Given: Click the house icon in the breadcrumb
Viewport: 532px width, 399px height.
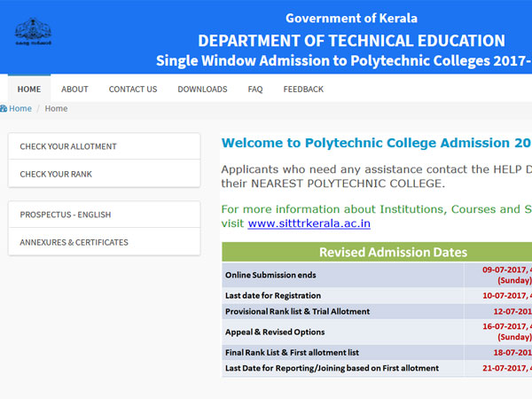Looking at the screenshot, I should click(x=3, y=109).
